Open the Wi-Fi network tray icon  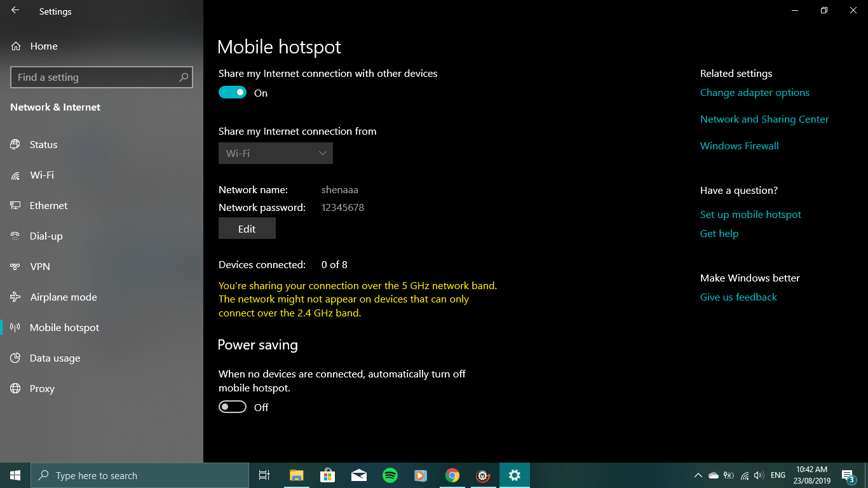(x=744, y=475)
